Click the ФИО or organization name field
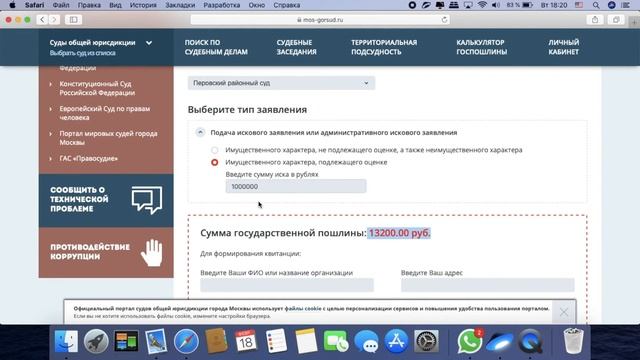 tap(287, 285)
